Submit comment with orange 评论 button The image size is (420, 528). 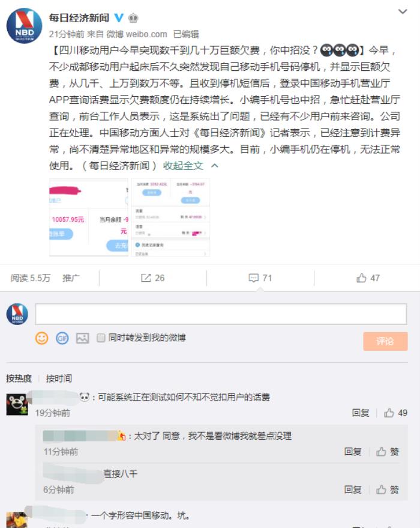385,341
